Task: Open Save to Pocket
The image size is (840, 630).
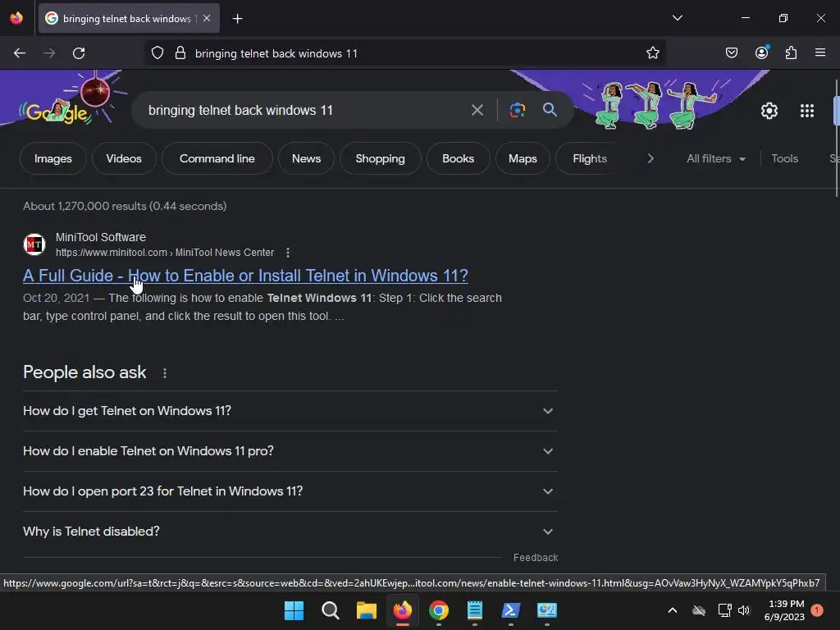Action: [732, 53]
